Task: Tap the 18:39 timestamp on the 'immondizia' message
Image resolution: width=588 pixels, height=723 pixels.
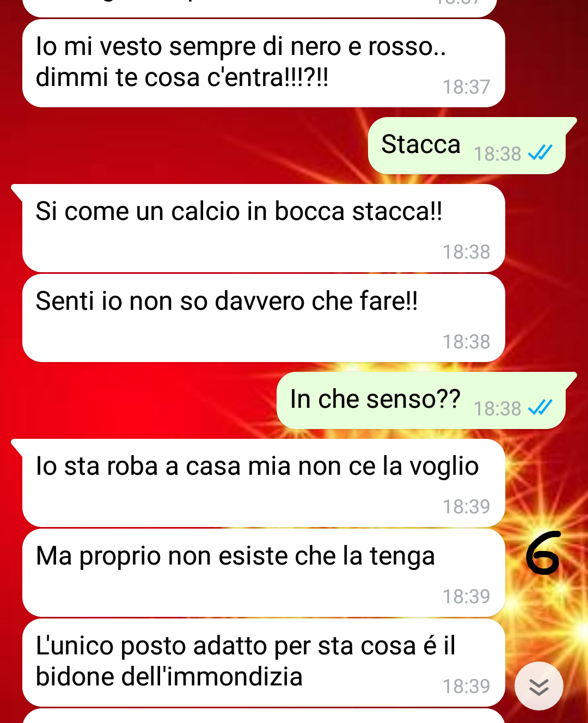Action: (466, 687)
